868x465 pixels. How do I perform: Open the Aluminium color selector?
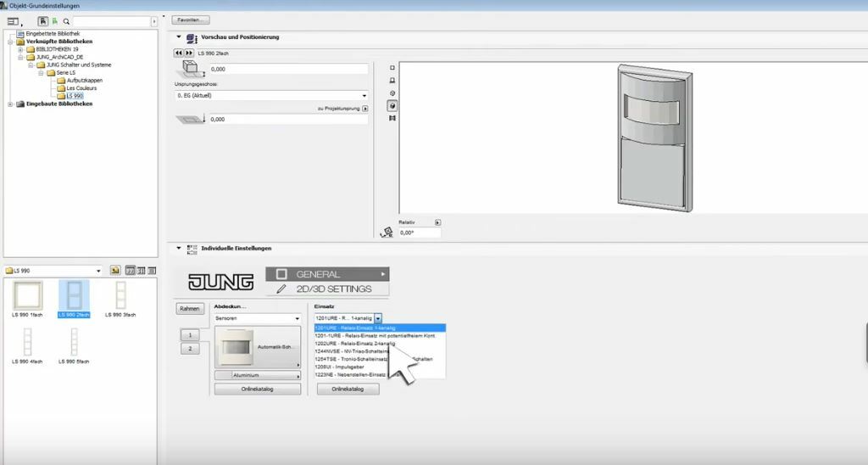[258, 375]
